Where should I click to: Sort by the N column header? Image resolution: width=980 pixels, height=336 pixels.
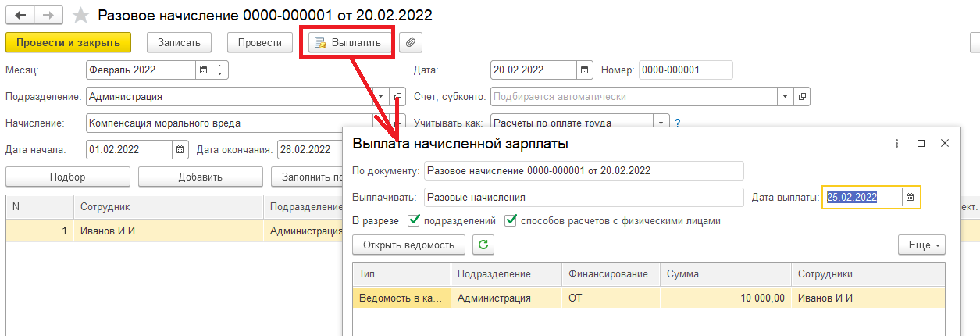click(x=40, y=207)
